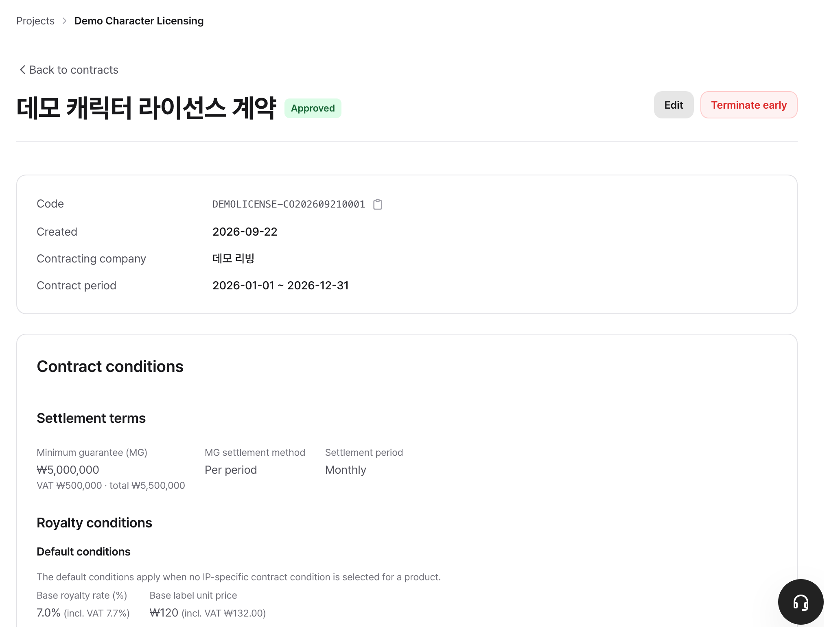
Task: Click the Monthly settlement period value
Action: click(346, 470)
